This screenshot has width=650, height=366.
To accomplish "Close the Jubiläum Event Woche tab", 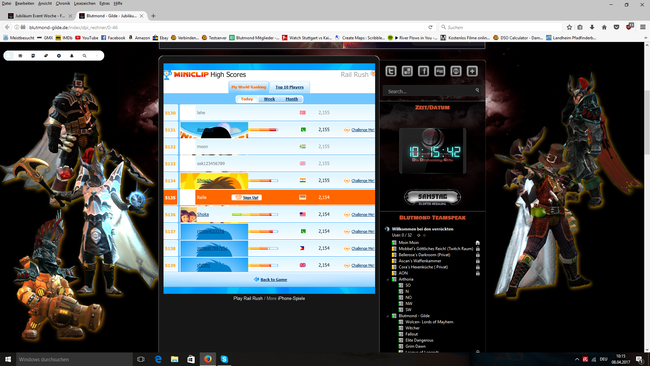I will (70, 16).
